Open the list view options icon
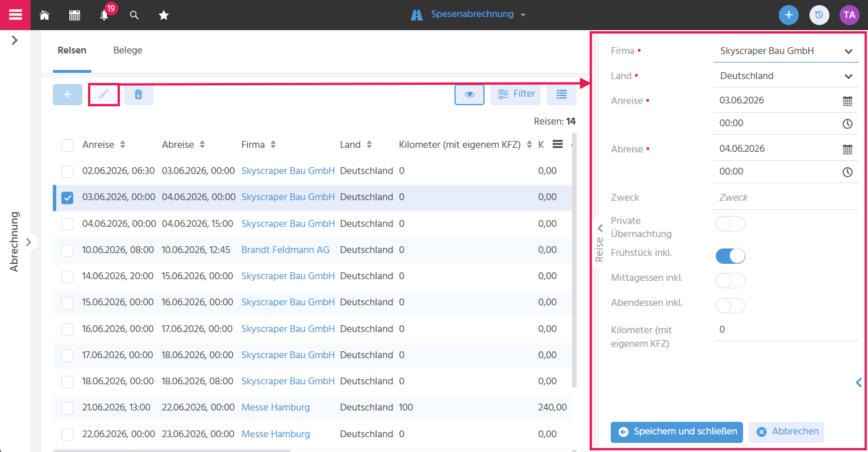 coord(561,94)
